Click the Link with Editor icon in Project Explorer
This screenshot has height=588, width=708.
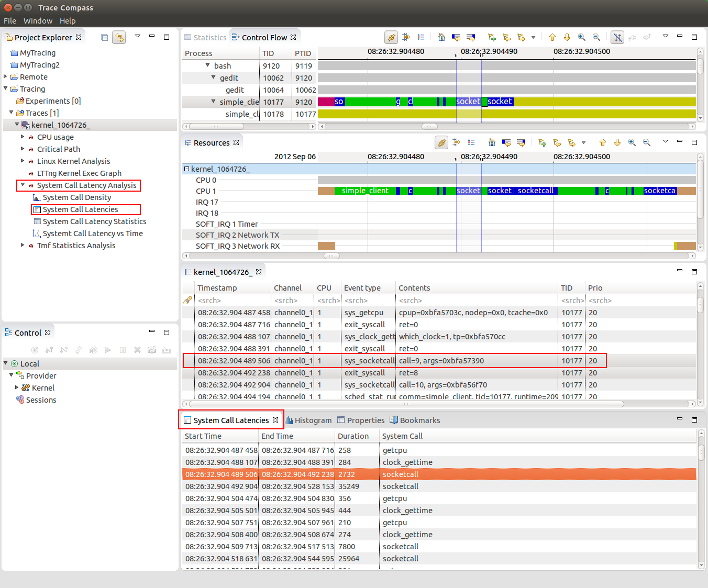[119, 37]
